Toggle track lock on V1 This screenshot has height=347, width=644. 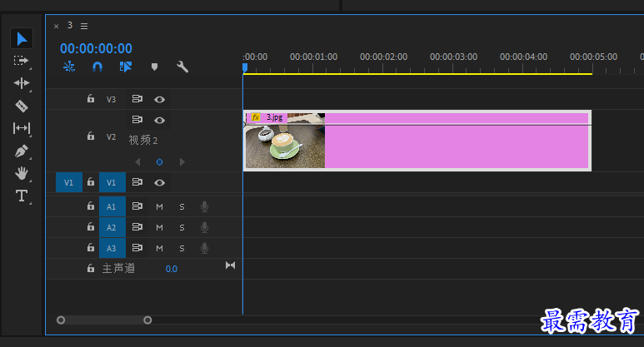click(91, 181)
